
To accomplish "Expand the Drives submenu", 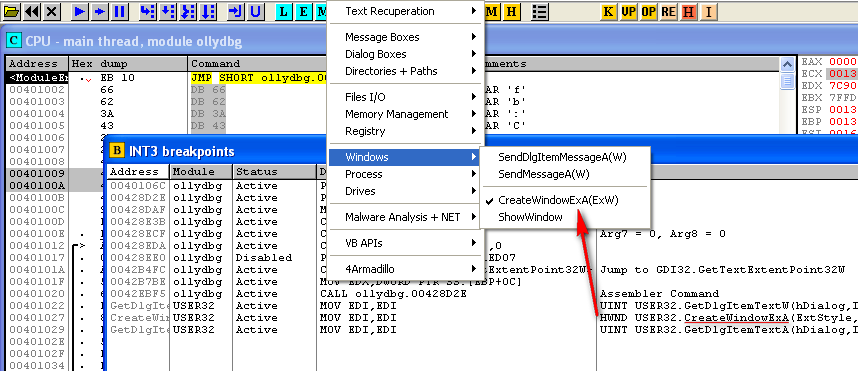I will coord(405,191).
